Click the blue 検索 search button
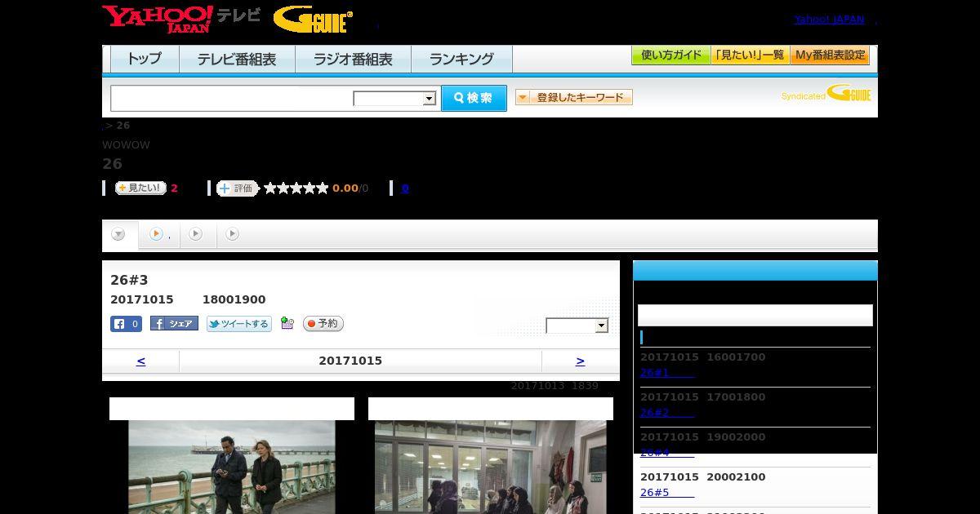Image resolution: width=980 pixels, height=514 pixels. point(474,98)
